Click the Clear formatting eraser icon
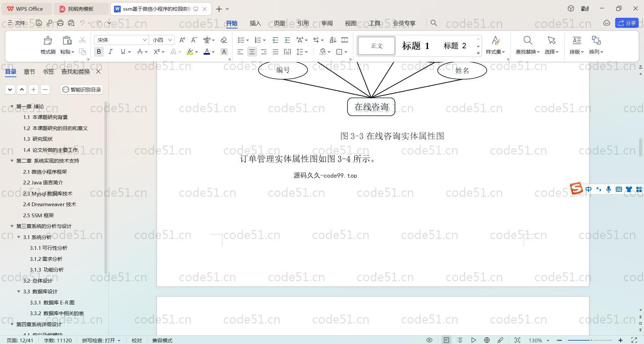The image size is (644, 344). click(224, 40)
